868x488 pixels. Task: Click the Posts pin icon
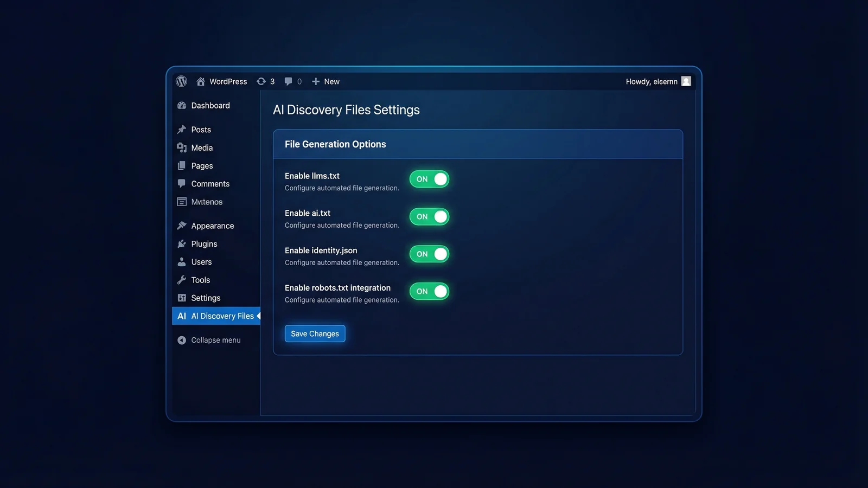click(x=182, y=130)
